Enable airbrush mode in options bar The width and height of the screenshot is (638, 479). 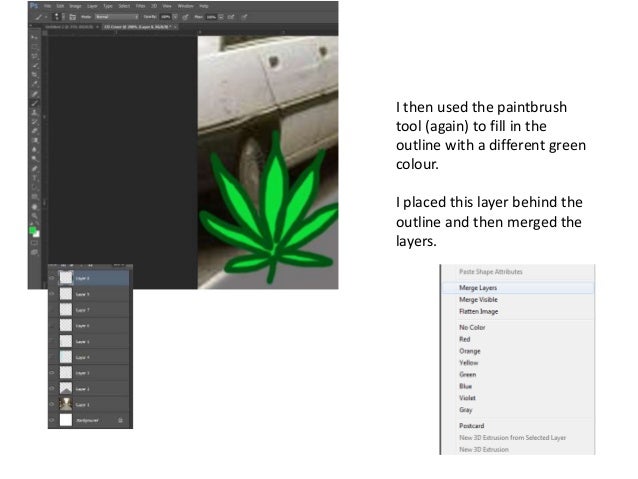tap(231, 17)
